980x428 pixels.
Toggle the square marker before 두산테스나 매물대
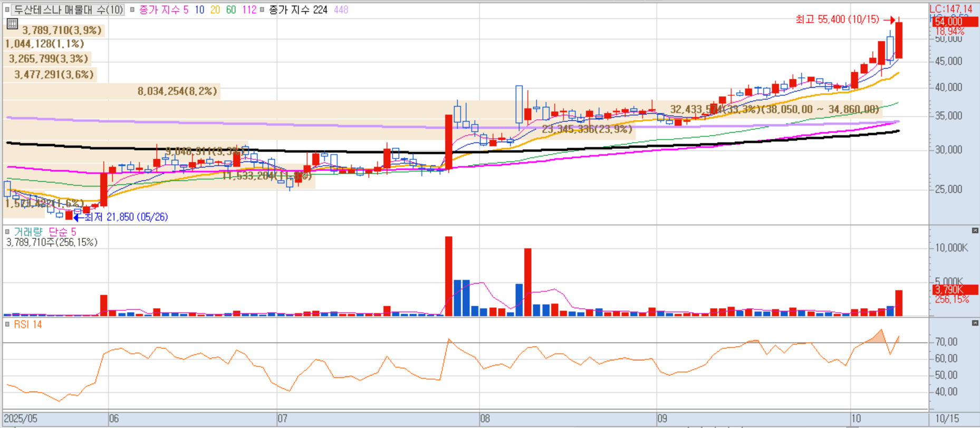7,10
